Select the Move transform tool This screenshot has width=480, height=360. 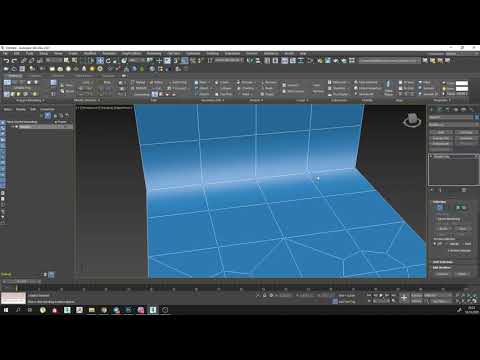pos(100,61)
